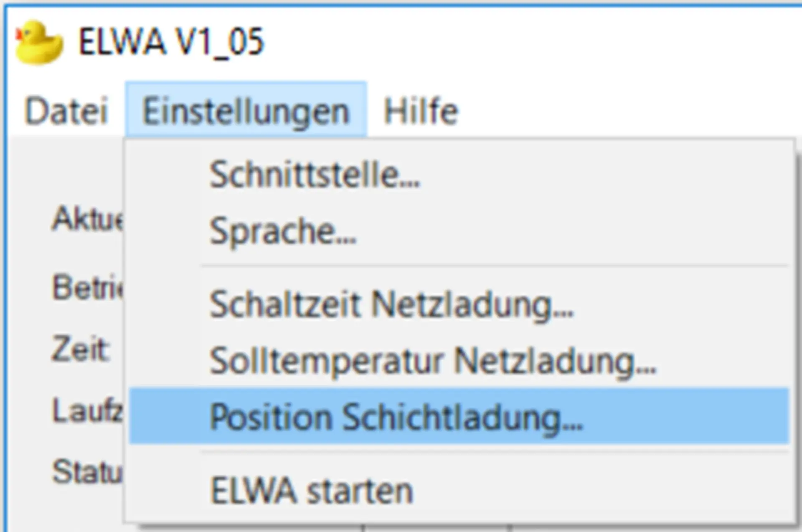The width and height of the screenshot is (802, 532).
Task: Choose ELWA starten from the menu
Action: pos(459,490)
